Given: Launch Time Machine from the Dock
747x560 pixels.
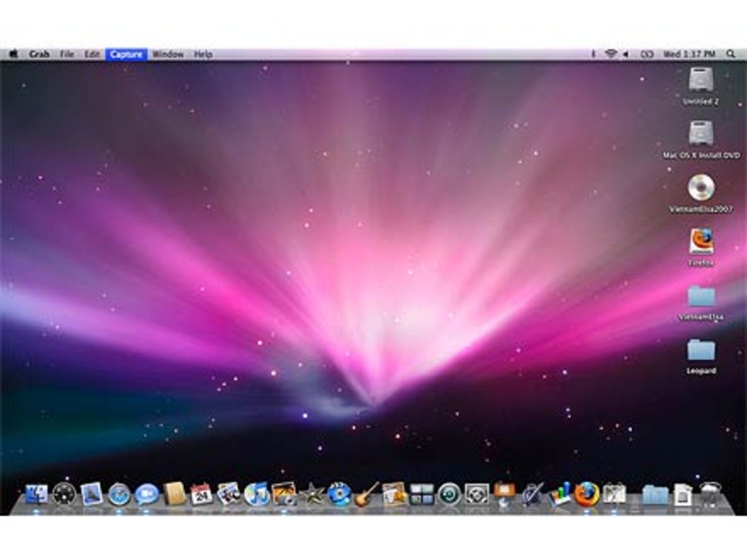Looking at the screenshot, I should click(x=449, y=494).
